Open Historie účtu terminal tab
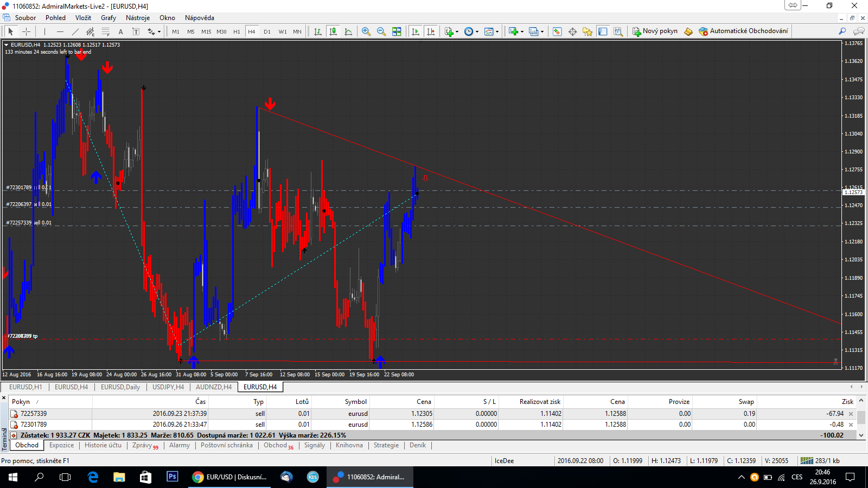 click(103, 445)
